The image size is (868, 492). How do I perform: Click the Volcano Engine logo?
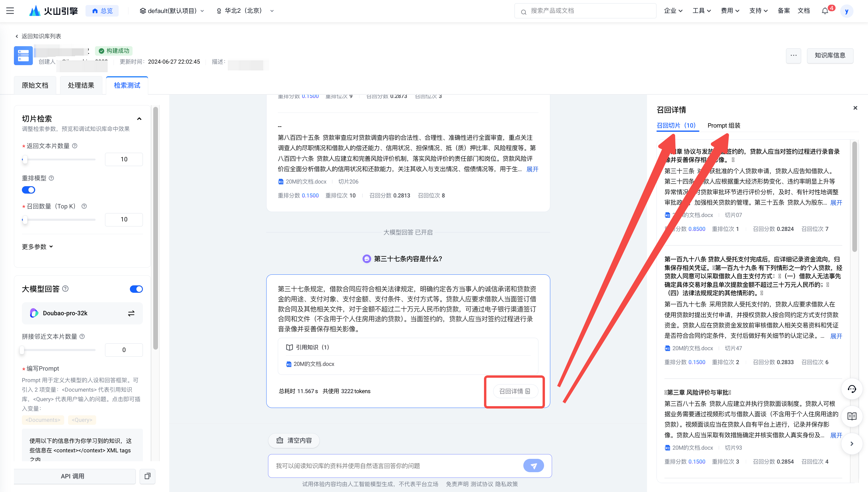tap(53, 11)
